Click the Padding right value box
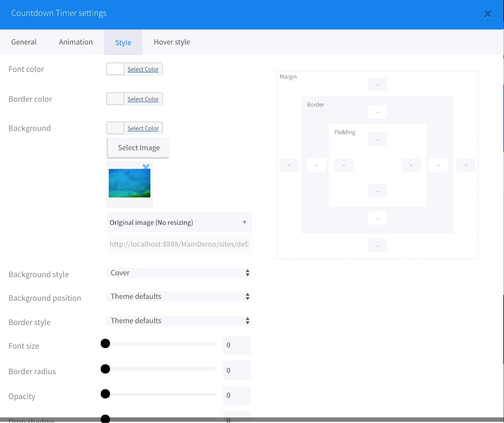The image size is (504, 423). pos(411,165)
